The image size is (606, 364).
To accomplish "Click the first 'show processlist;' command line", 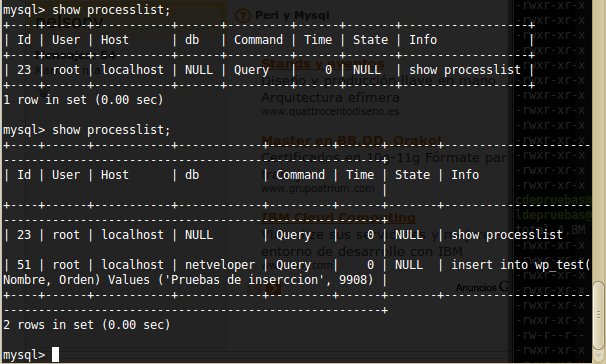I will point(87,10).
